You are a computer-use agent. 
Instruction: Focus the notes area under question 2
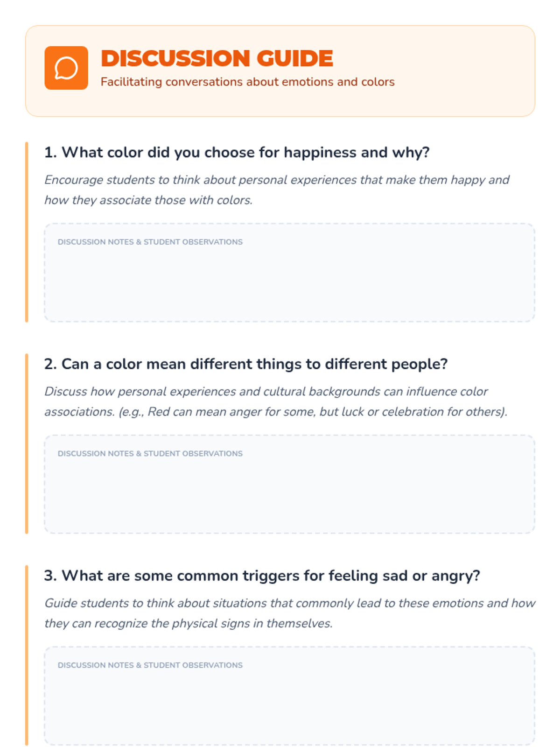pos(289,496)
